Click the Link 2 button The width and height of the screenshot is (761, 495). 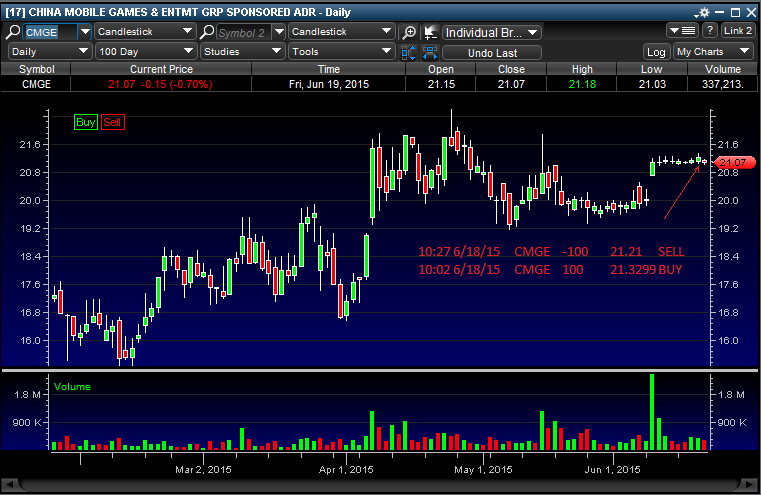[x=738, y=31]
